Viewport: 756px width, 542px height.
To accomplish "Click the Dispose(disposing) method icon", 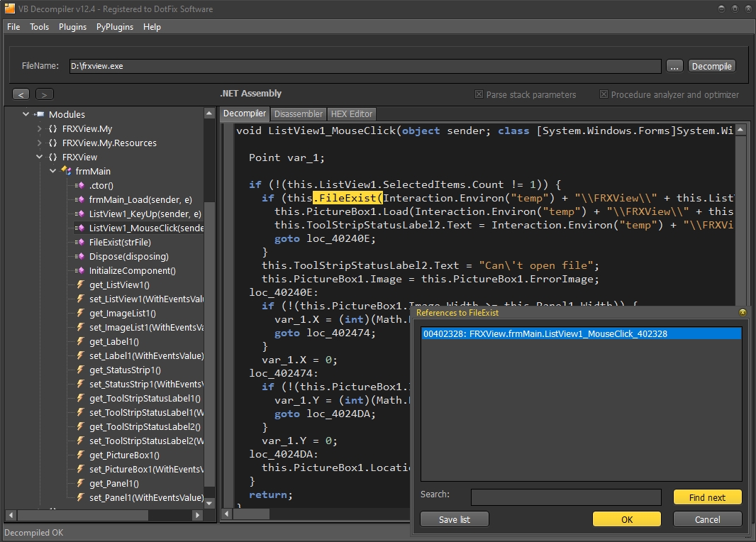I will pos(79,256).
